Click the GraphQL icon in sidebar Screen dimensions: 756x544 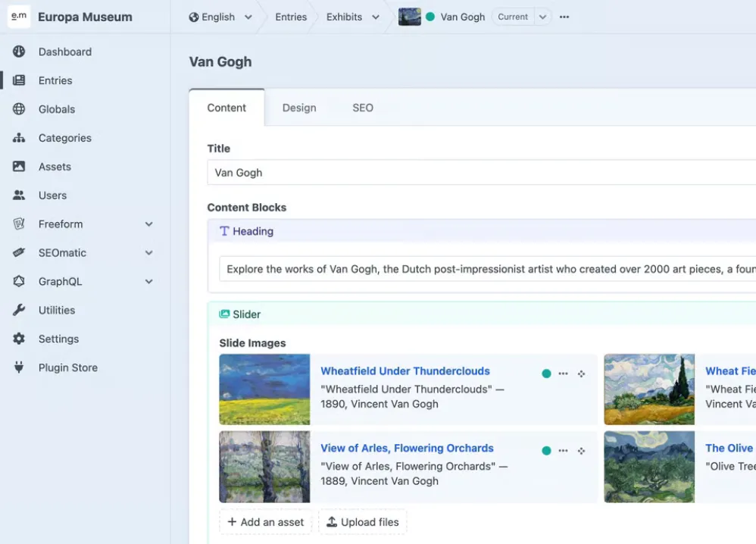(x=19, y=281)
